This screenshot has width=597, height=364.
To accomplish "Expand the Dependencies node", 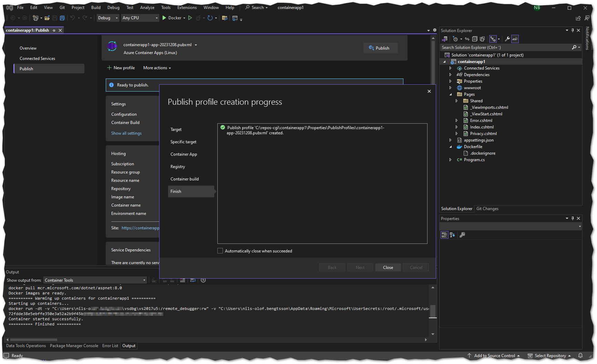I will tap(451, 75).
